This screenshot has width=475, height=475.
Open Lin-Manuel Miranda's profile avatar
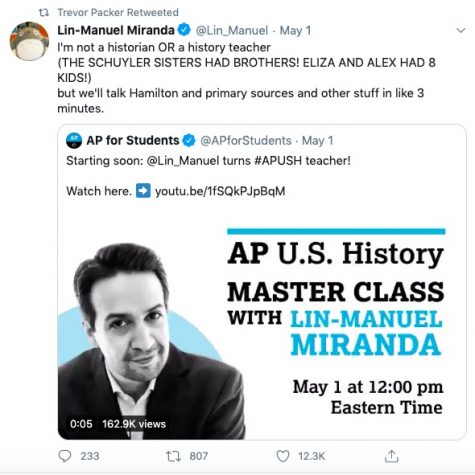[29, 41]
